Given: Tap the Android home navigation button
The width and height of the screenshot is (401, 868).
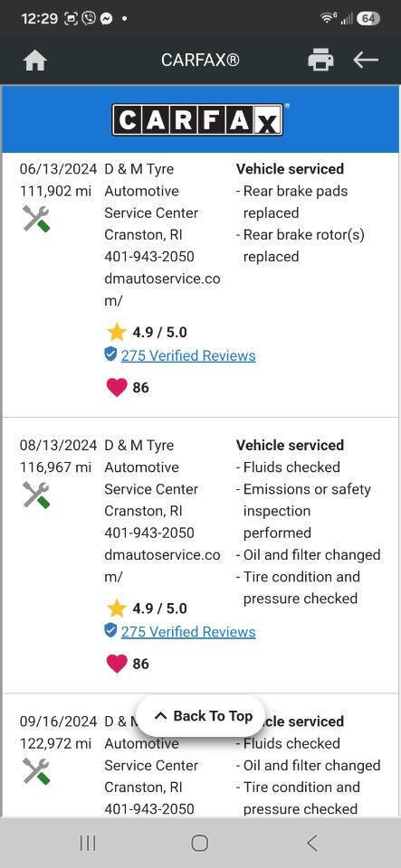Looking at the screenshot, I should pyautogui.click(x=200, y=843).
